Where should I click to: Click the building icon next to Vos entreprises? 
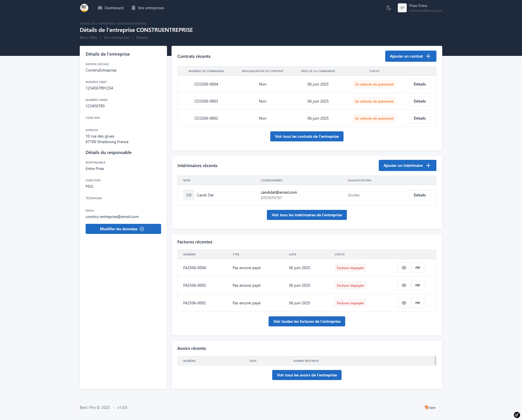tap(133, 8)
